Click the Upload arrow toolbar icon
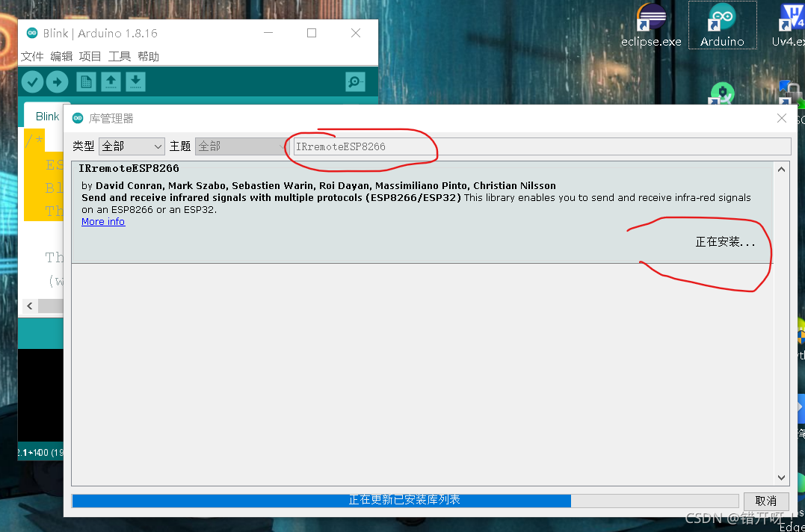The image size is (805, 532). (57, 82)
